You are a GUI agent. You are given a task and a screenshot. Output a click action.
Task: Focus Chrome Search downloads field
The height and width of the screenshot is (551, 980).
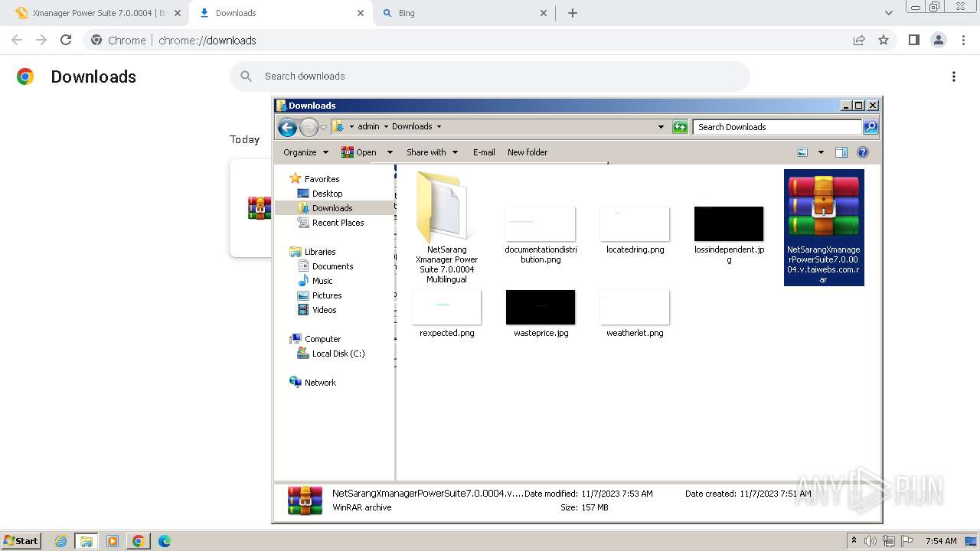490,77
